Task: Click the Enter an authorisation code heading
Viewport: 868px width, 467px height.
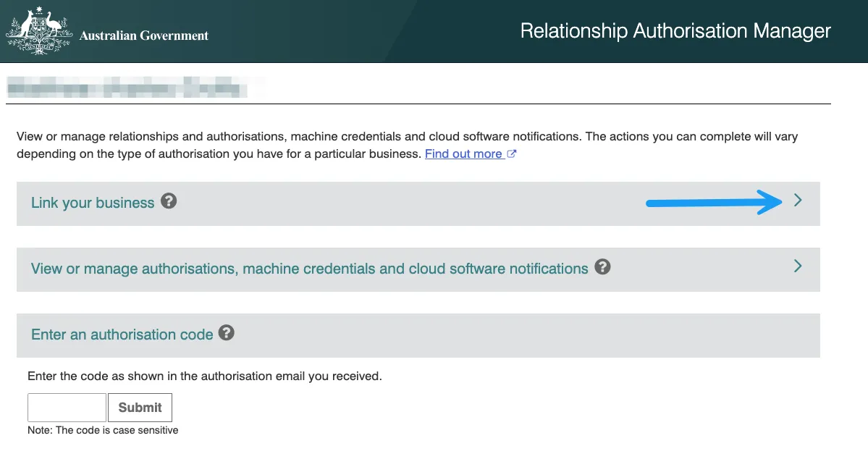Action: (x=122, y=335)
